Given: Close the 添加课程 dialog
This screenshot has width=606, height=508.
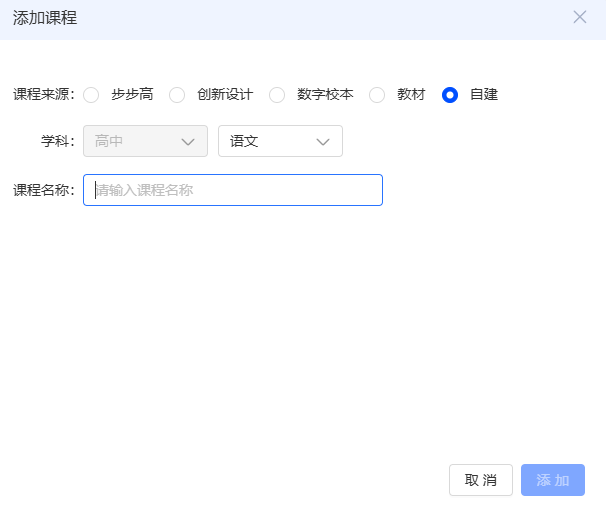Looking at the screenshot, I should coord(580,17).
